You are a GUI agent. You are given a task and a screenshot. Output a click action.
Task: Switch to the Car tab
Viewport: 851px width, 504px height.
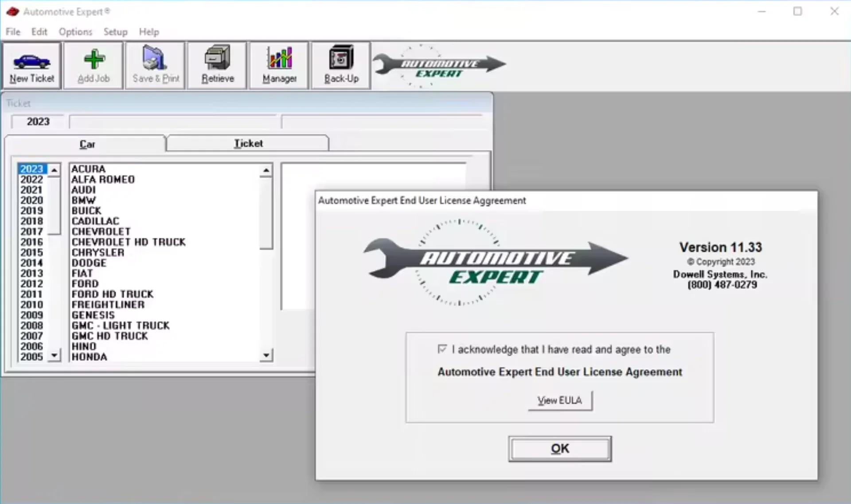87,144
